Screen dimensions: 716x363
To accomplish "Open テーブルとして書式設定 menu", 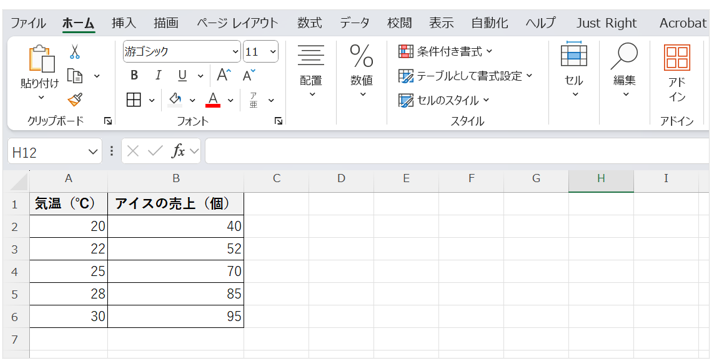I will pos(465,76).
